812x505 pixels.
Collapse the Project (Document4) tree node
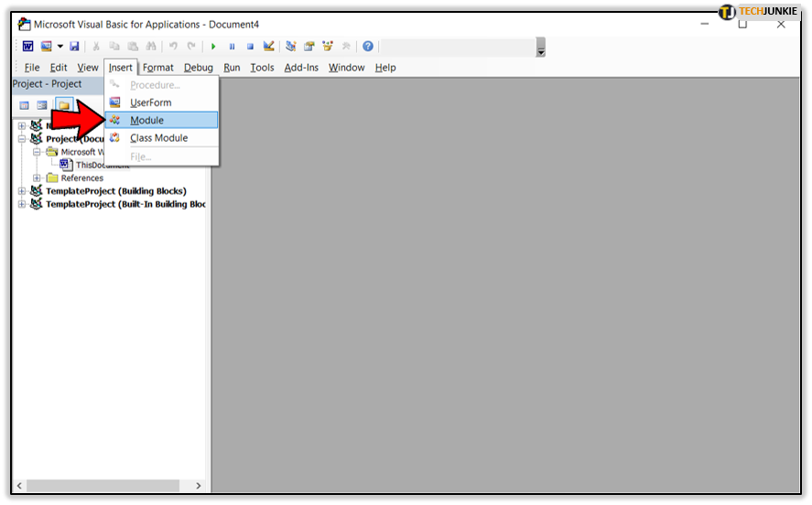22,139
